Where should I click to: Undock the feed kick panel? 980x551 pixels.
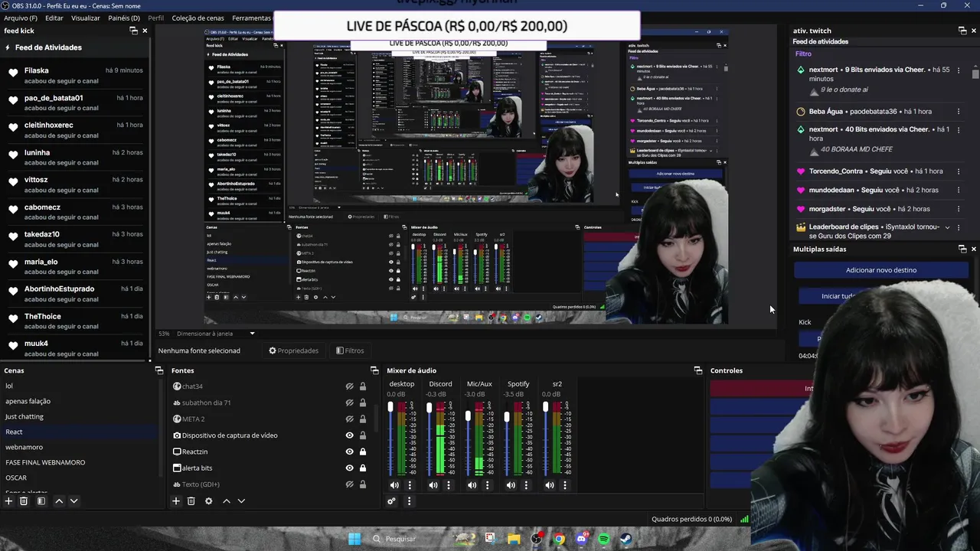tap(133, 31)
